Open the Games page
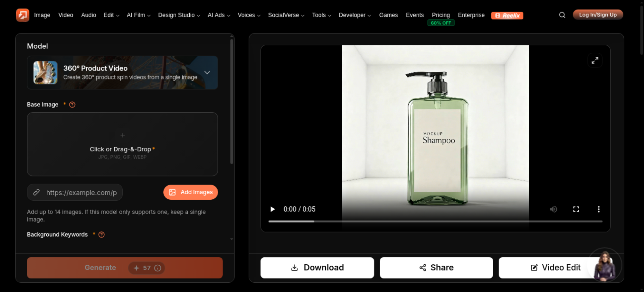Image resolution: width=644 pixels, height=292 pixels. coord(388,15)
